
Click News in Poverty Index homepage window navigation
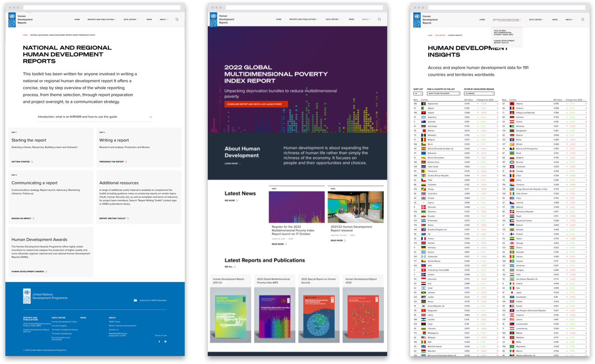[351, 19]
